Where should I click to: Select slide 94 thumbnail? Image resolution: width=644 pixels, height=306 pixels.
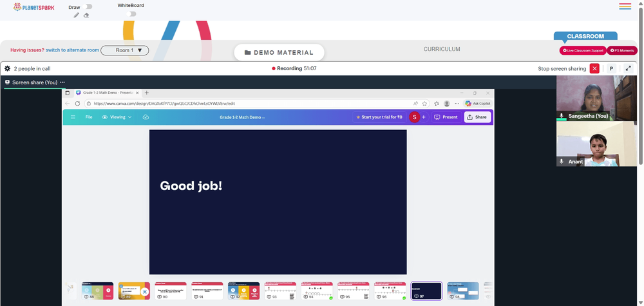coord(317,291)
